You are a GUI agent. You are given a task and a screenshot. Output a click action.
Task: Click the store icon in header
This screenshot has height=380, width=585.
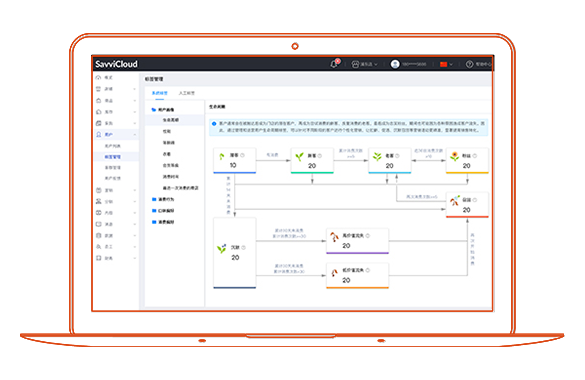pyautogui.click(x=355, y=65)
